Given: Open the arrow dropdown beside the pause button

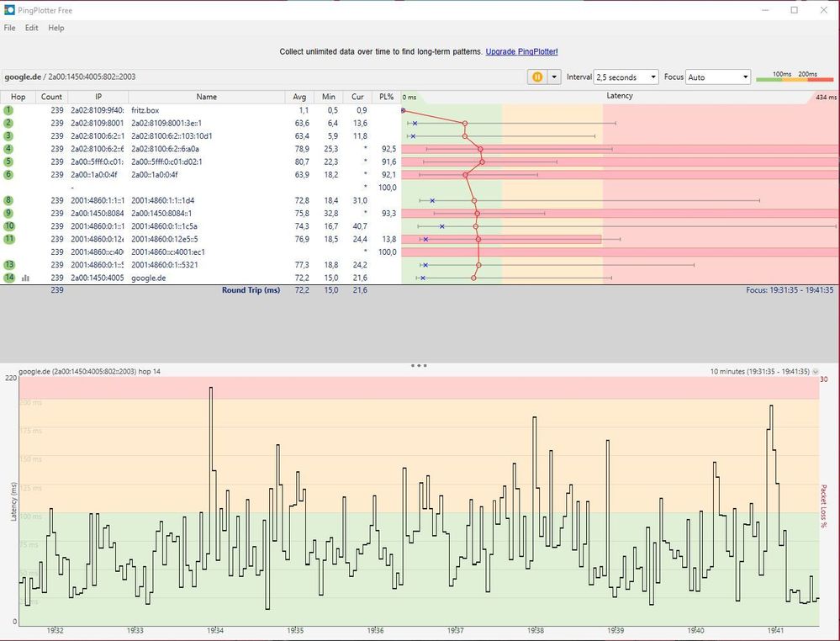Looking at the screenshot, I should click(554, 77).
